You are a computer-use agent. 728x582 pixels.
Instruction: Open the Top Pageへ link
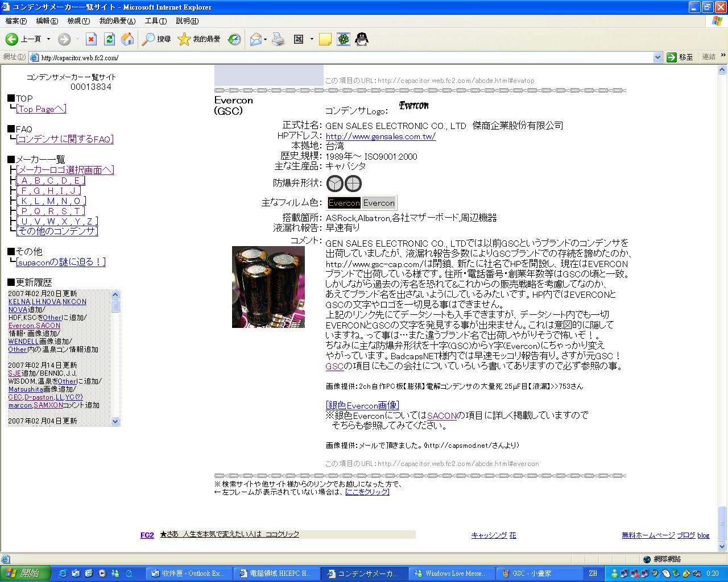coord(42,109)
